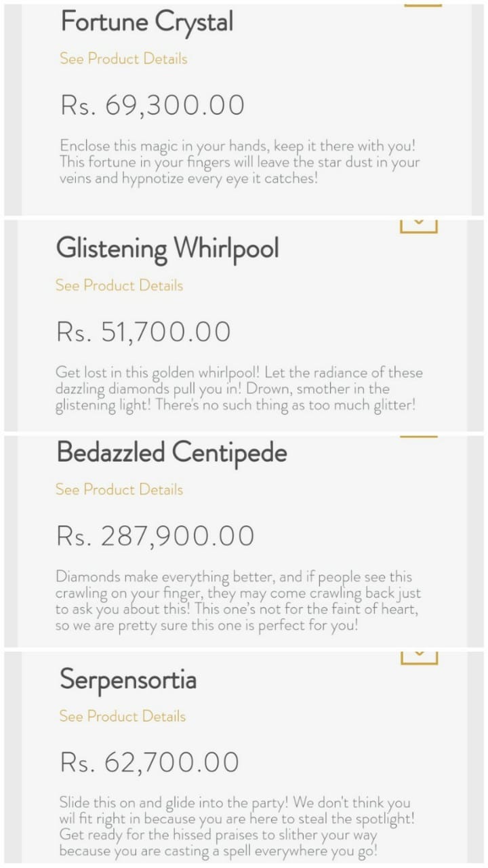This screenshot has width=488, height=868.
Task: Open See Product Details for Bedazzled Centipede
Action: coord(119,490)
